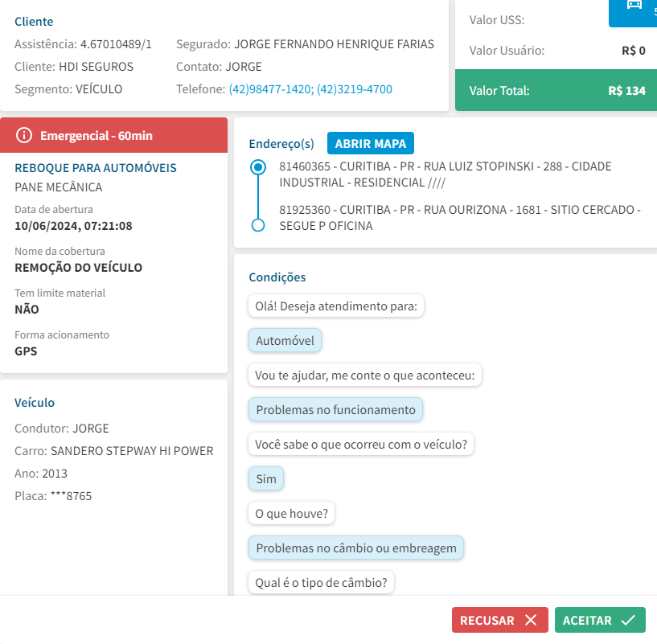The height and width of the screenshot is (644, 657).
Task: Click the Valor USS label
Action: click(x=496, y=20)
